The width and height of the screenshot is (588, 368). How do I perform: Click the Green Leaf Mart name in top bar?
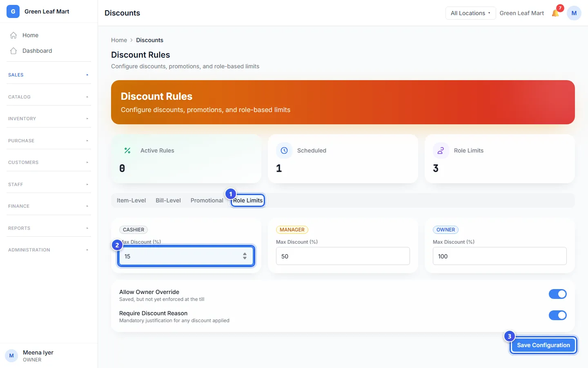(x=522, y=13)
